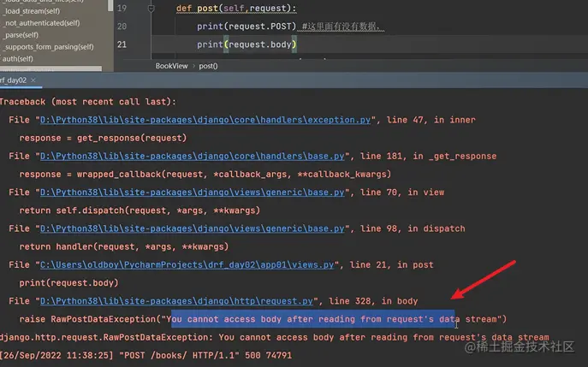Click the 'POST /books/ HTTP/1.1 500' log line
The height and width of the screenshot is (367, 588).
tap(146, 355)
